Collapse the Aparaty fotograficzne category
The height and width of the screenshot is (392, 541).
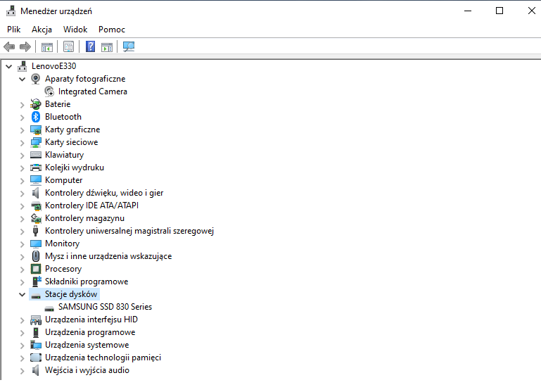coord(22,79)
